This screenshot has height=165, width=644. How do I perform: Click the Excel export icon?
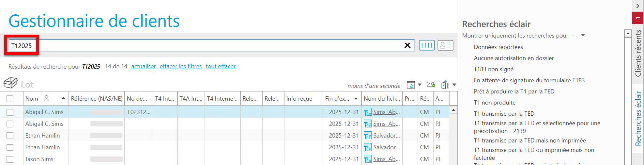(x=445, y=85)
